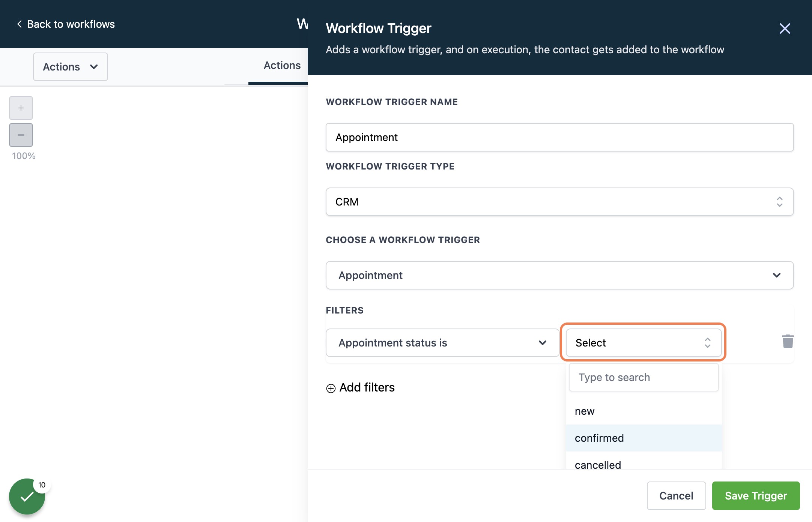Screen dimensions: 812x522
Task: Choose the 'confirmed' status option
Action: 644,438
